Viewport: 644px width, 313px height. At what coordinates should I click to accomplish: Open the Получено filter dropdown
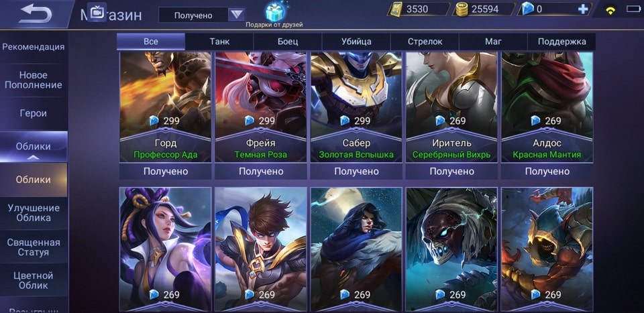202,15
